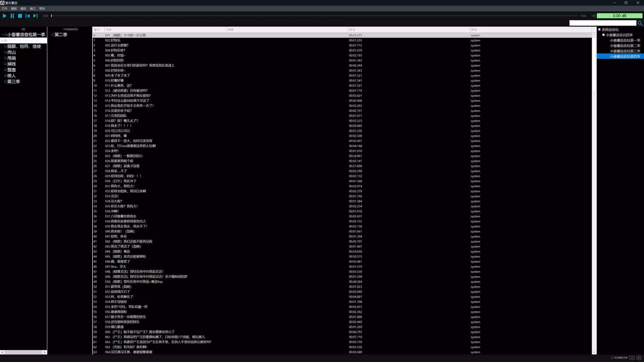Click the magnifier search icon

click(x=640, y=23)
